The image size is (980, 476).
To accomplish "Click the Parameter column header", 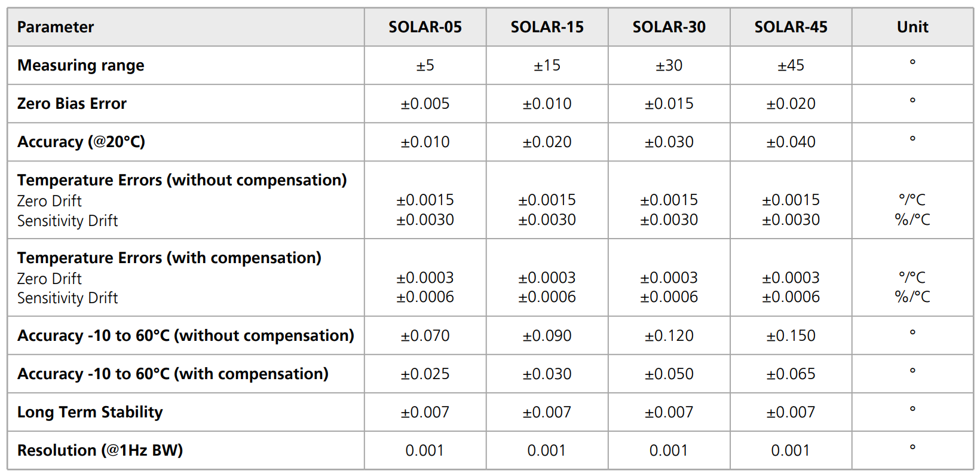I will 56,28.
